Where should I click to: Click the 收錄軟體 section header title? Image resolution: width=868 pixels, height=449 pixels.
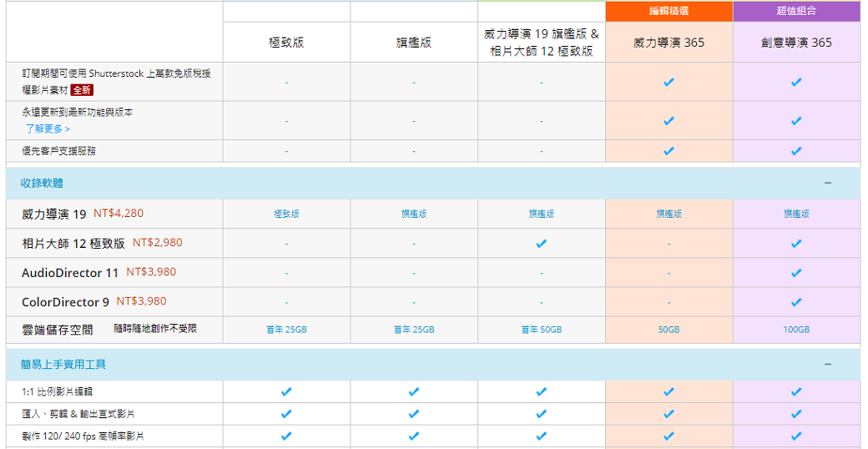[42, 184]
